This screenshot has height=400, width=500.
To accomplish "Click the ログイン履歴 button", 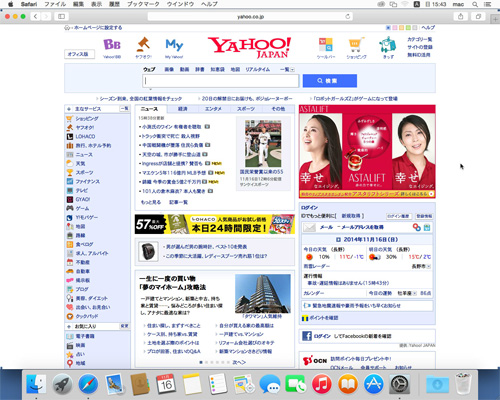I will click(x=399, y=216).
